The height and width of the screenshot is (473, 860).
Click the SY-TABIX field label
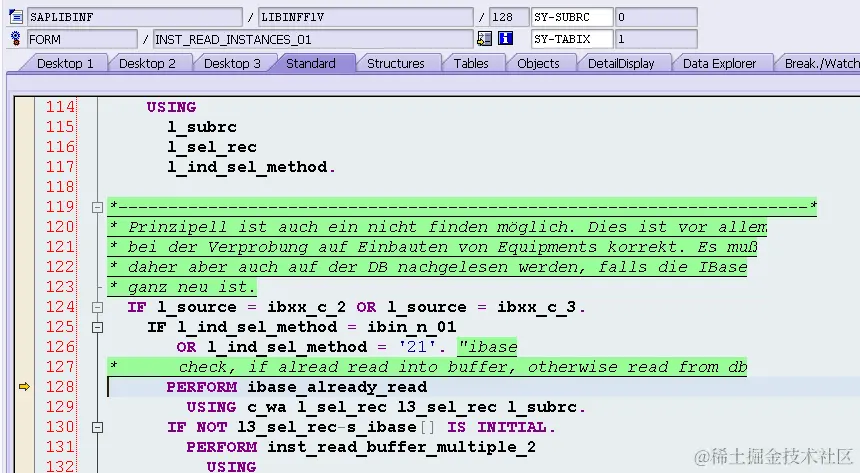[572, 39]
